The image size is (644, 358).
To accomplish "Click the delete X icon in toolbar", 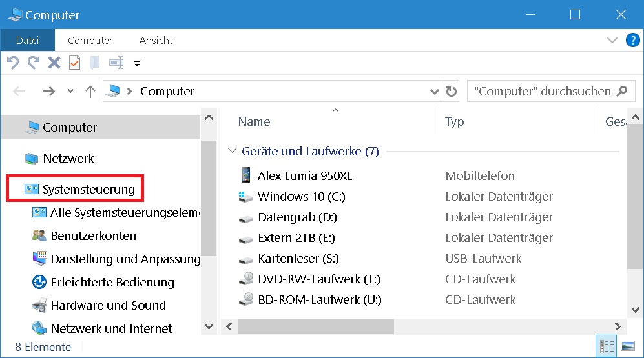I will [54, 63].
